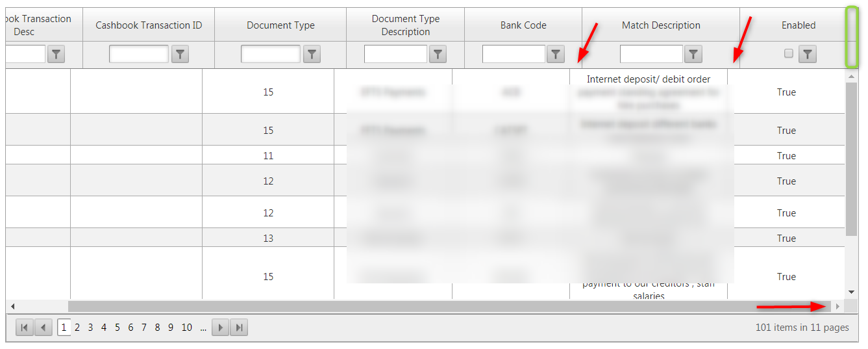Click the vertical scrollbar down arrow
Viewport: 868px width, 349px height.
pos(852,292)
